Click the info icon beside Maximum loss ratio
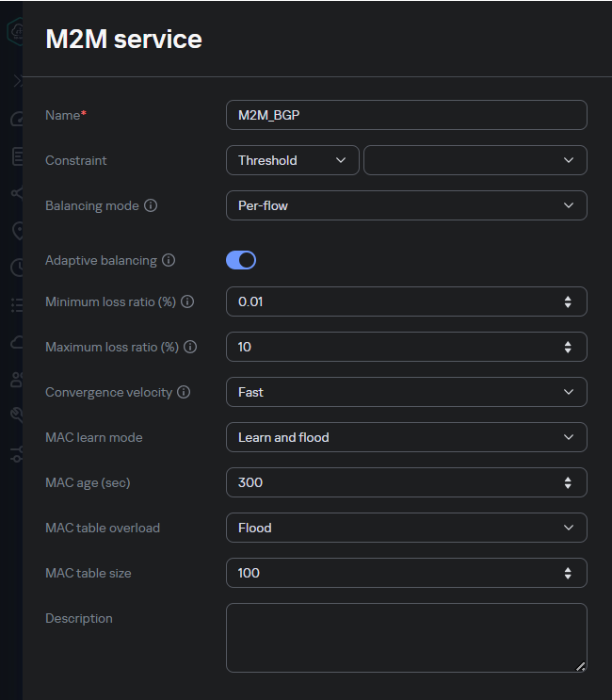Screen dimensions: 612x700 click(190, 347)
